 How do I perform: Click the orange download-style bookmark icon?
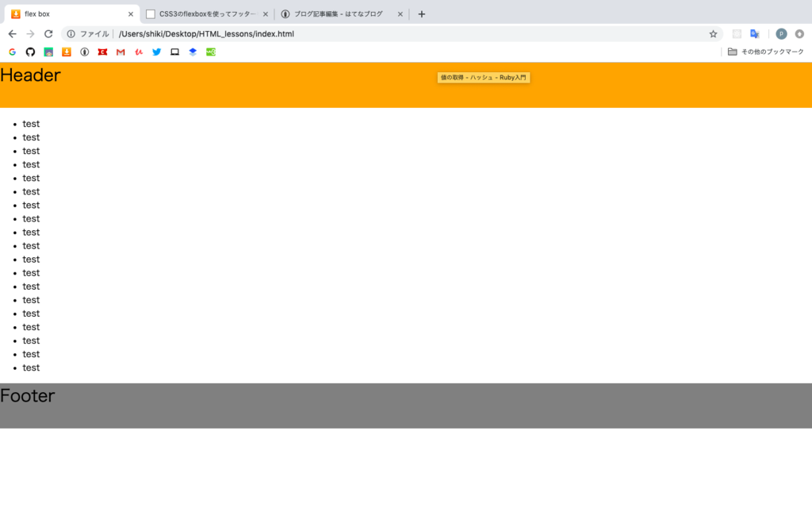click(x=66, y=52)
